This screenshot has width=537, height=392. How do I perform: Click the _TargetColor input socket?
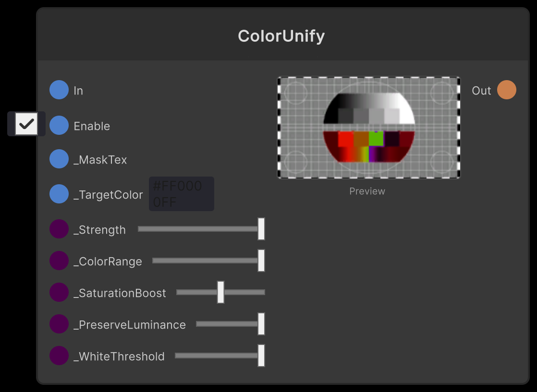(59, 194)
